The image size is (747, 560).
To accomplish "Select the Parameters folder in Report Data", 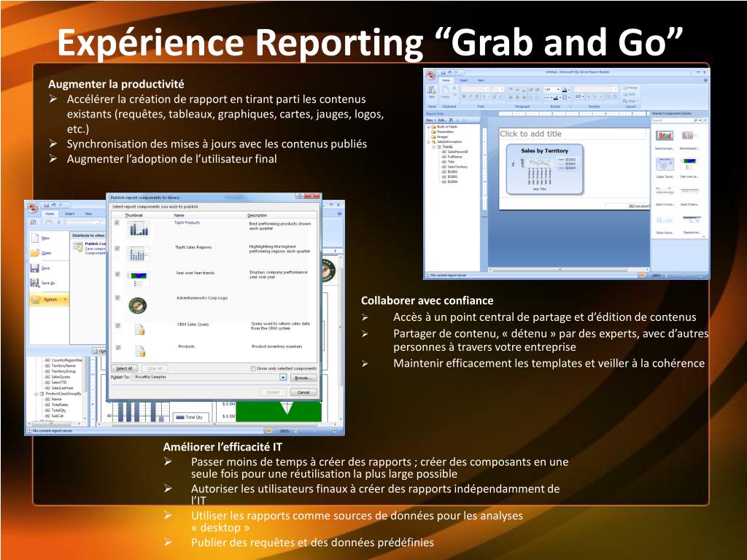I will [x=443, y=131].
